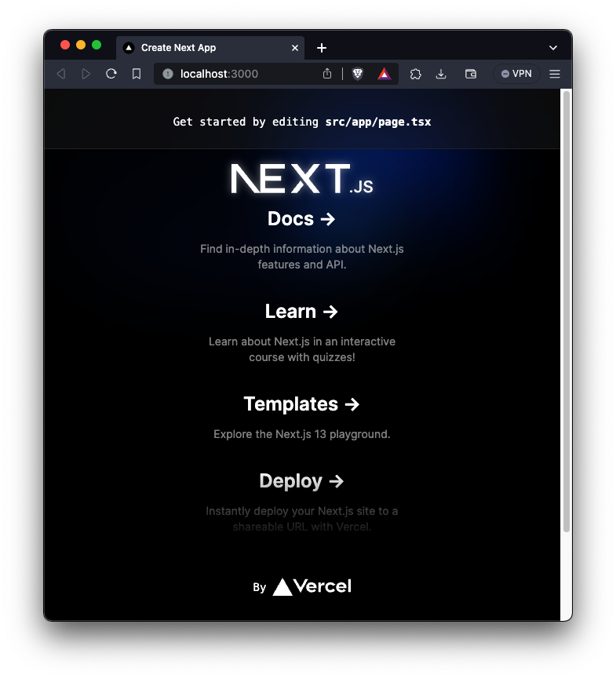Viewport: 616px width, 679px height.
Task: Click the VPN button
Action: click(516, 74)
